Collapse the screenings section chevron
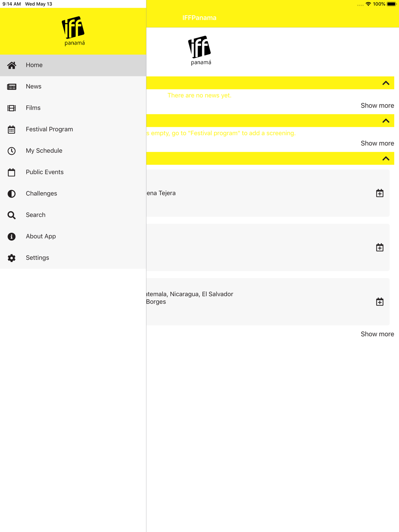Image resolution: width=399 pixels, height=532 pixels. [386, 159]
